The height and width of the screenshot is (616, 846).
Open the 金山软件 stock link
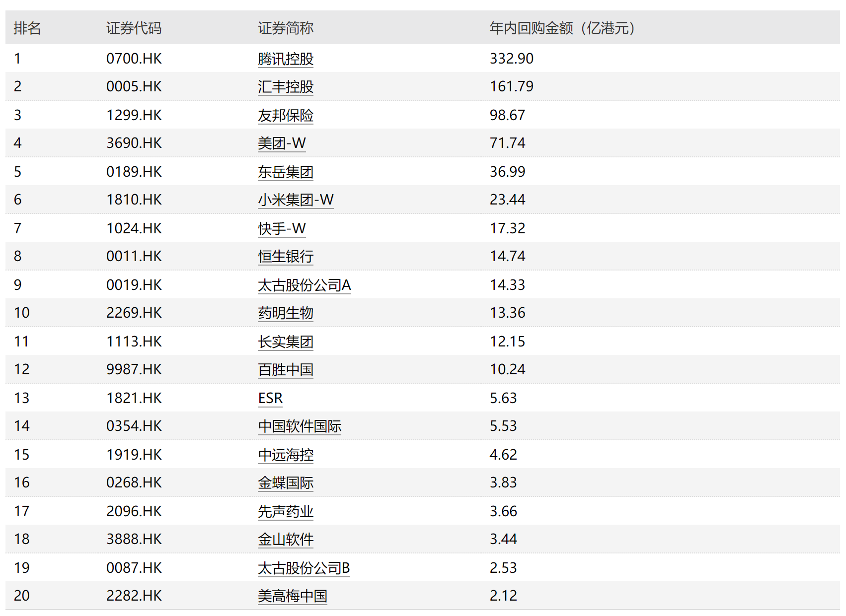(x=286, y=539)
